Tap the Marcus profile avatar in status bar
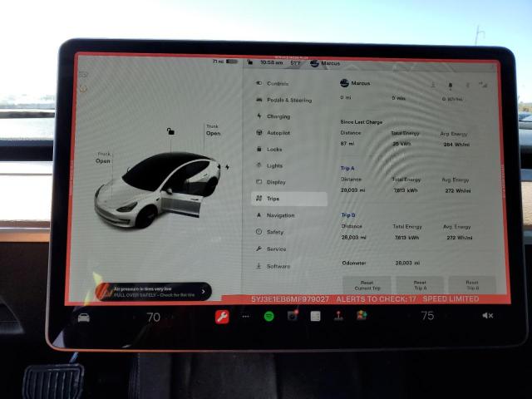This screenshot has height=399, width=532. click(314, 63)
